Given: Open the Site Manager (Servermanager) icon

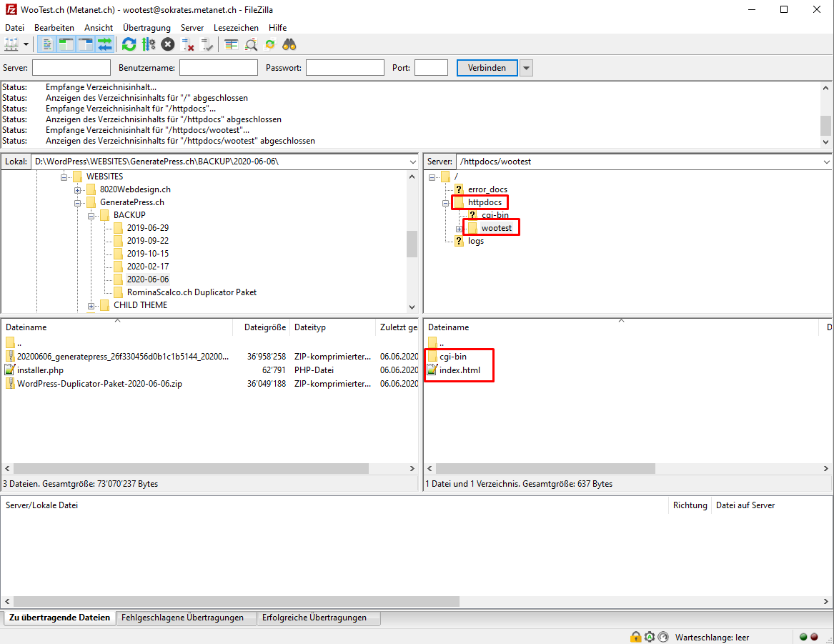Looking at the screenshot, I should [x=11, y=44].
